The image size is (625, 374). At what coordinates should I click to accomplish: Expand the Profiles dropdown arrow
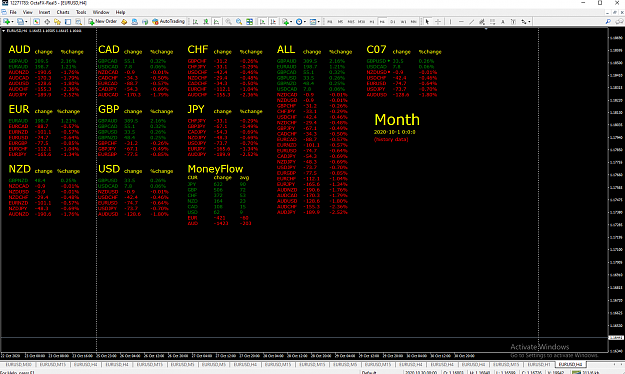[26, 22]
